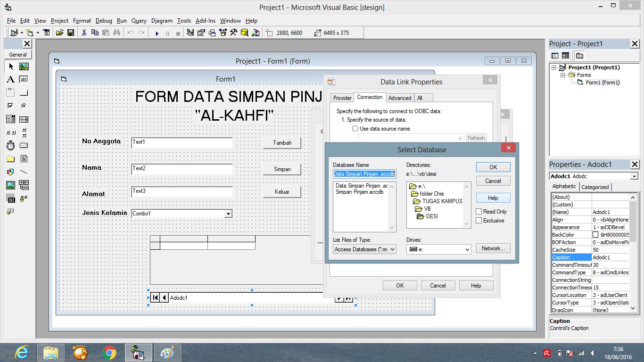The image size is (644, 362).
Task: Switch to the Advanced tab
Action: pyautogui.click(x=400, y=98)
